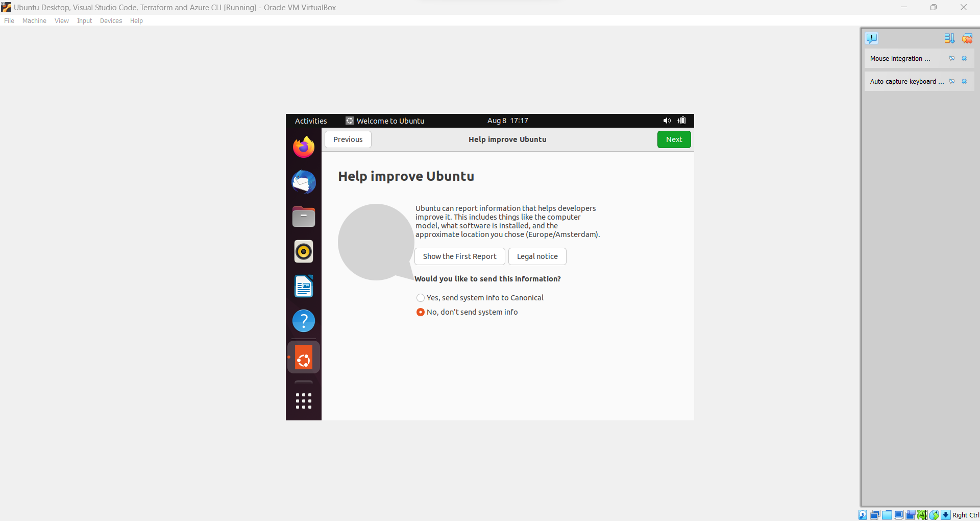Select 'Yes, send system info to Canonical'
The width and height of the screenshot is (980, 521).
[x=420, y=298]
